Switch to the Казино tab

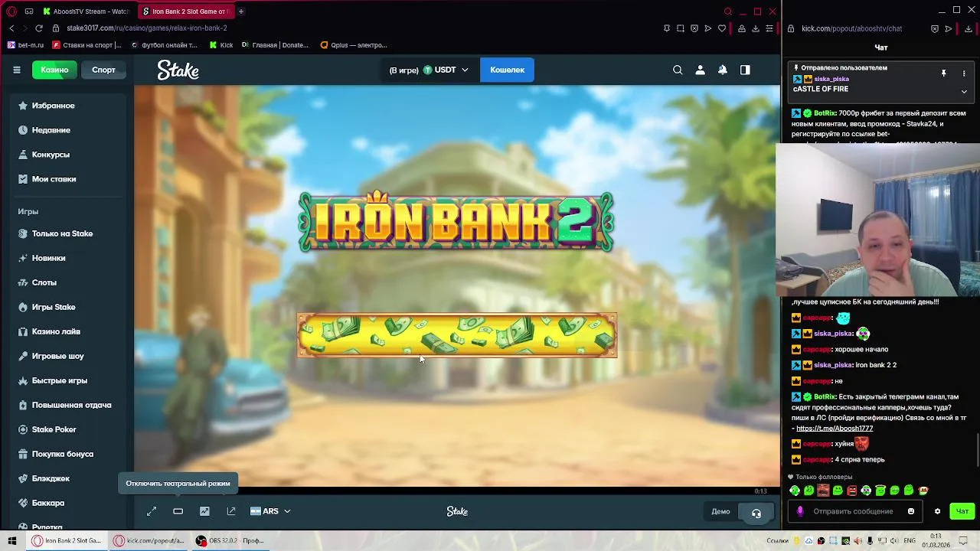coord(54,70)
